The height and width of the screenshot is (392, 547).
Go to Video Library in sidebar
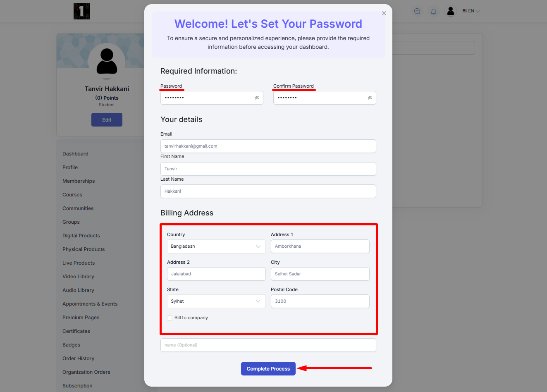tap(78, 277)
